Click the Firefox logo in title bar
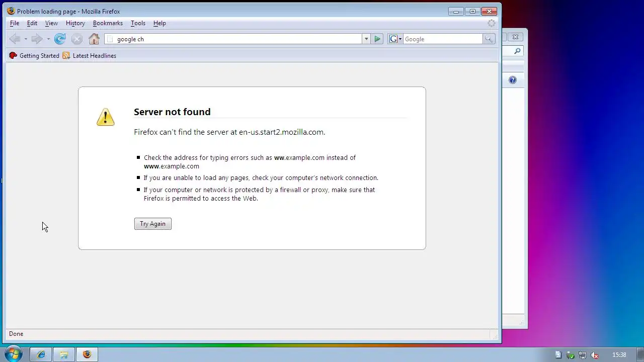The image size is (644, 362). 11,11
